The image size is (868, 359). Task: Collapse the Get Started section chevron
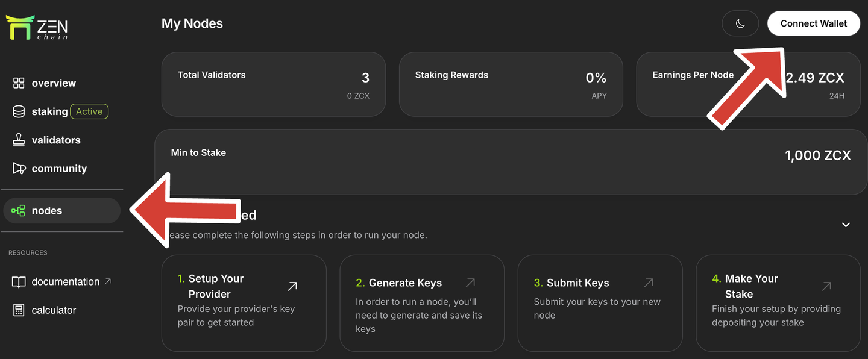click(845, 224)
